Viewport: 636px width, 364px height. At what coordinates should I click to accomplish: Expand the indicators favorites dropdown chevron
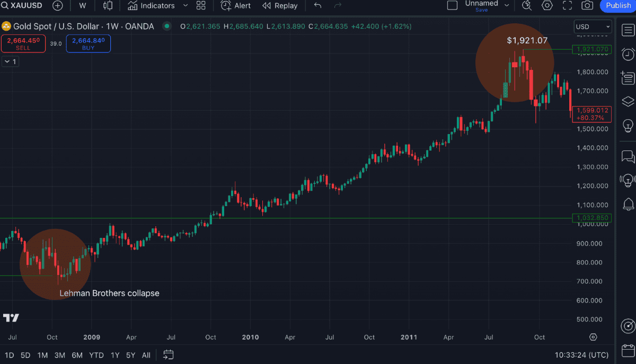185,6
